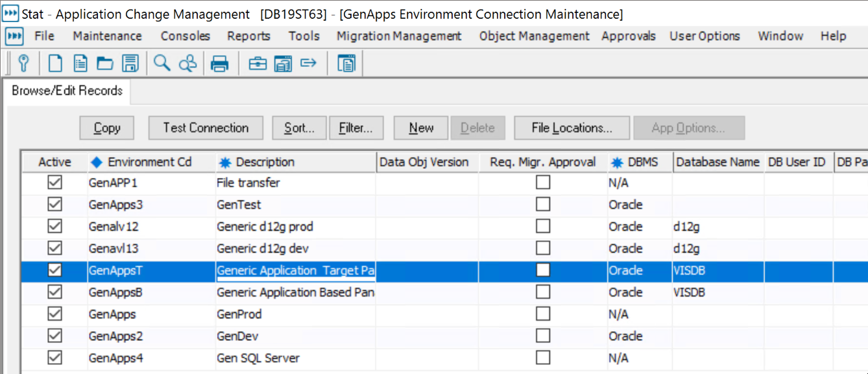Click the File Locations button
868x374 pixels.
pyautogui.click(x=572, y=128)
